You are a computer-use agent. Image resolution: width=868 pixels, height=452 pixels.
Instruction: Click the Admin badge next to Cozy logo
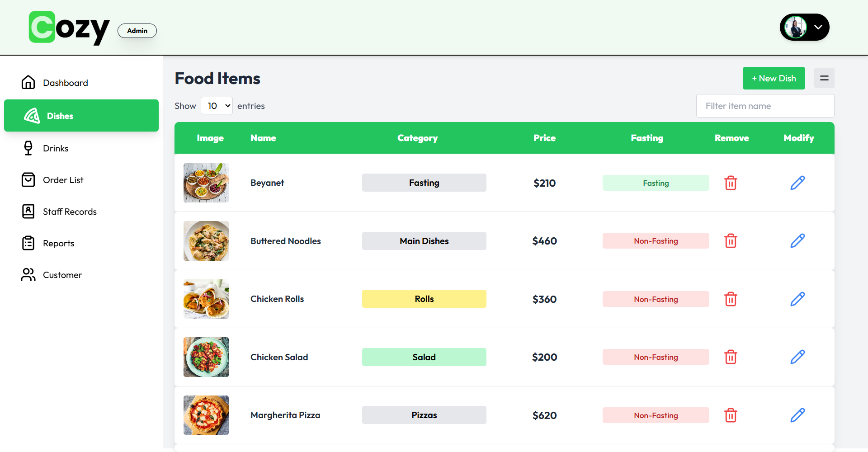coord(137,30)
